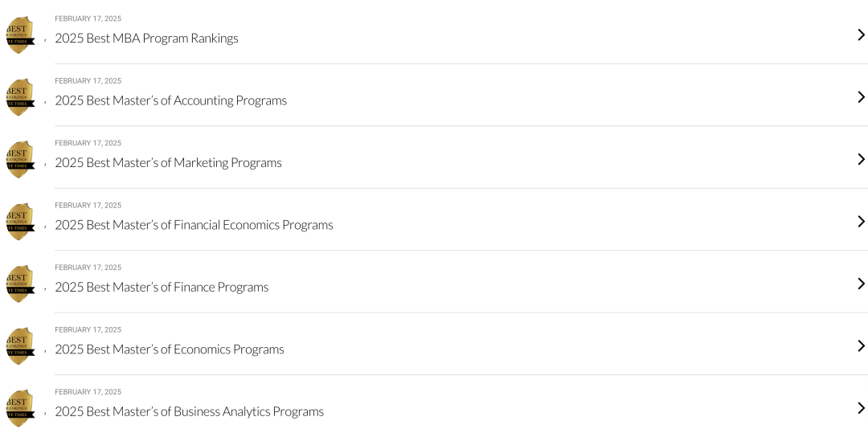868x433 pixels.
Task: Click the gold badge beside Marketing Programs
Action: point(20,159)
